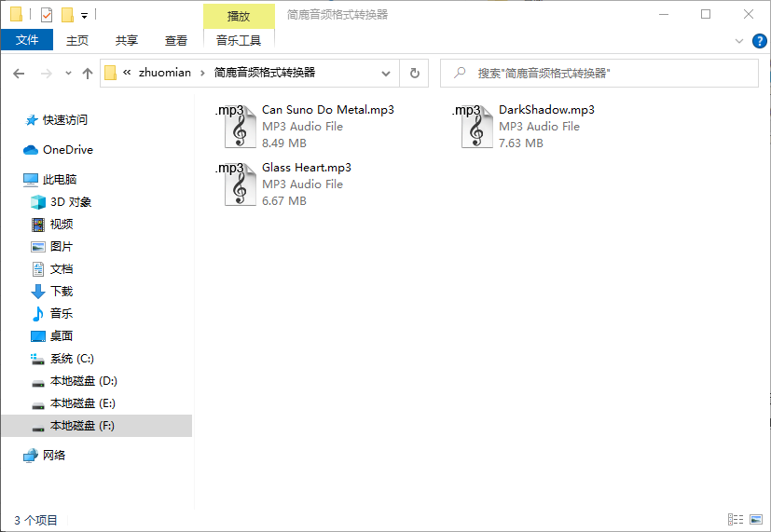Open the 音乐工具 ribbon tab
This screenshot has width=771, height=532.
pos(239,40)
